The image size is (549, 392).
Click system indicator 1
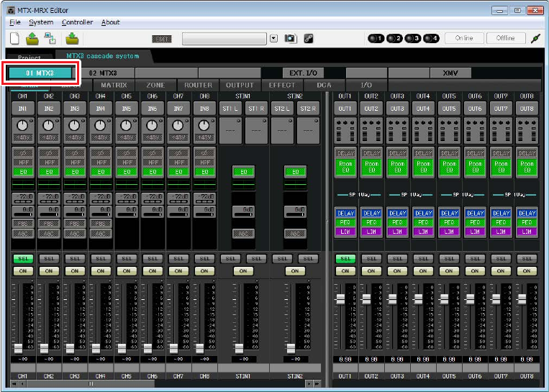coord(376,38)
